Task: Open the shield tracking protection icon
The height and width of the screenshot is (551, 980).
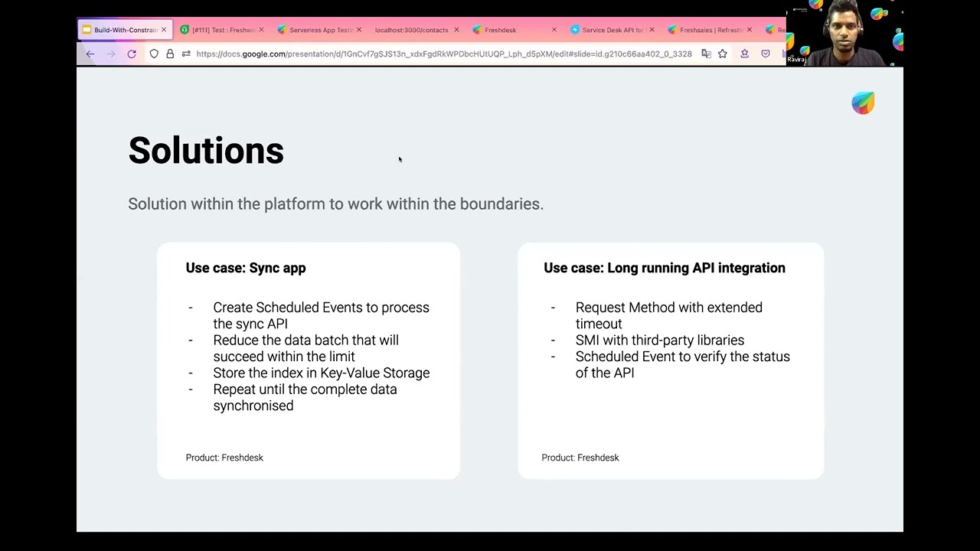Action: pos(154,54)
